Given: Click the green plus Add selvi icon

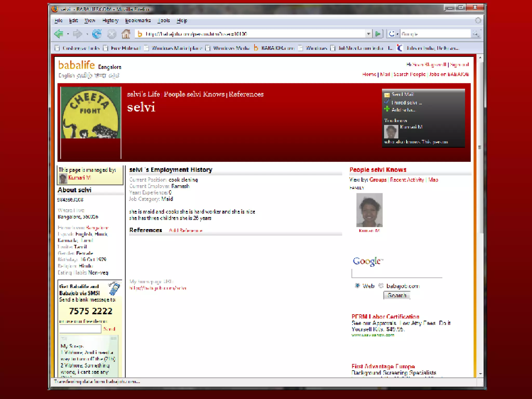Looking at the screenshot, I should pos(387,109).
